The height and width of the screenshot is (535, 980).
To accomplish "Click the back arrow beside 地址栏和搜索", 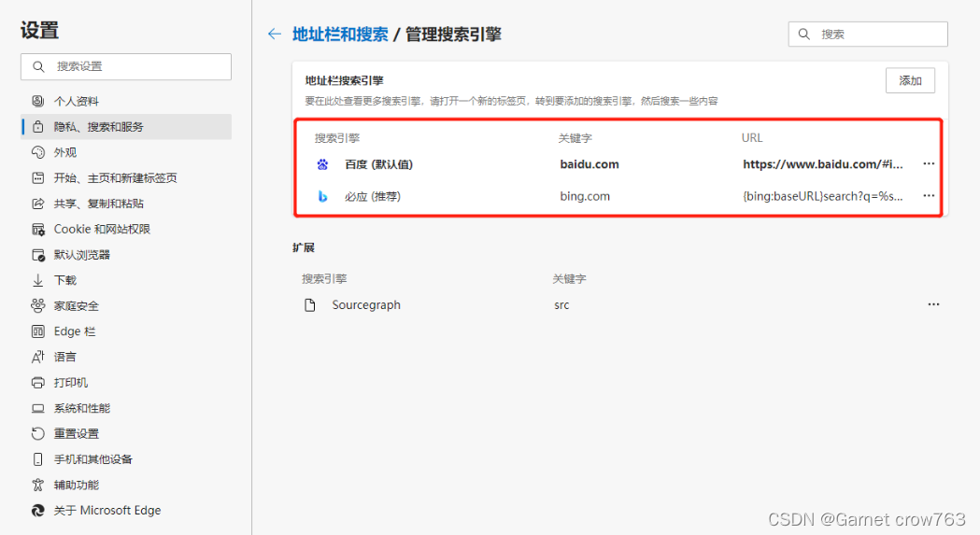I will coord(275,35).
